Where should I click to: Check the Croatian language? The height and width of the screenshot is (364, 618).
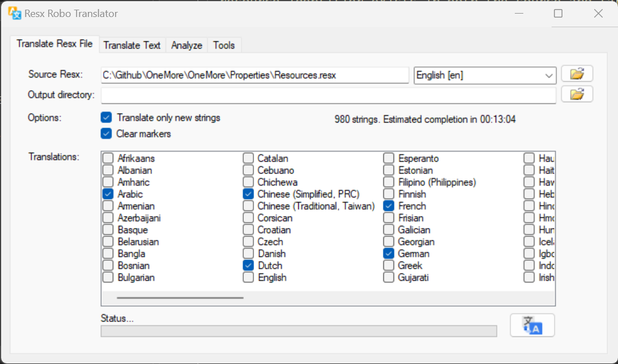pos(248,230)
